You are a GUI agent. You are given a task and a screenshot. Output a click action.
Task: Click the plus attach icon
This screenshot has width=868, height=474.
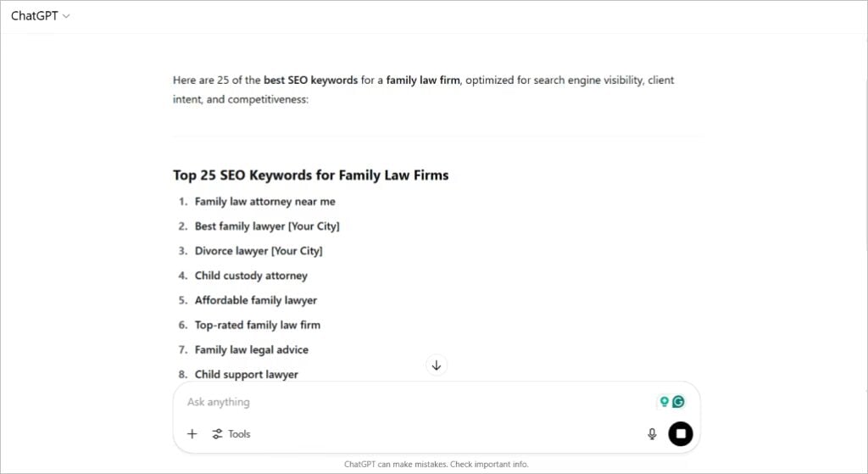(192, 434)
